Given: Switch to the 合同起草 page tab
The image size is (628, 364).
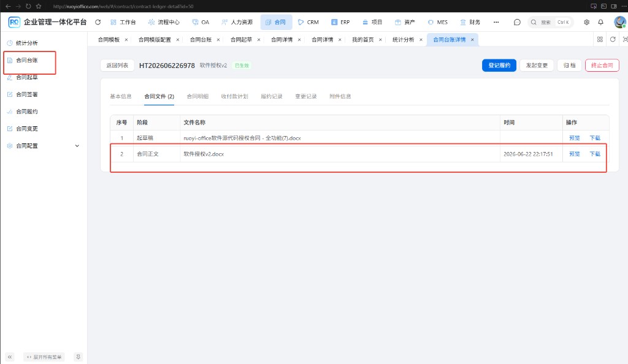Looking at the screenshot, I should click(x=241, y=40).
